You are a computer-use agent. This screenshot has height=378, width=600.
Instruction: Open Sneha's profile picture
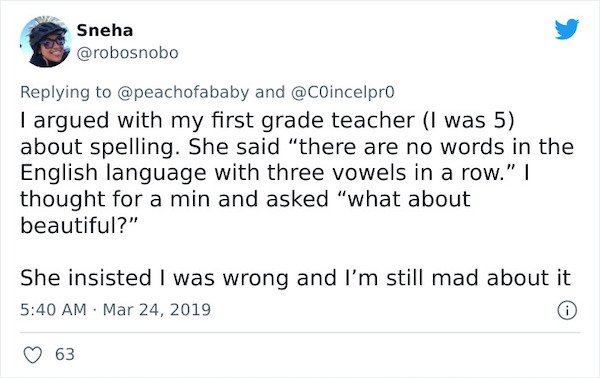tap(46, 42)
